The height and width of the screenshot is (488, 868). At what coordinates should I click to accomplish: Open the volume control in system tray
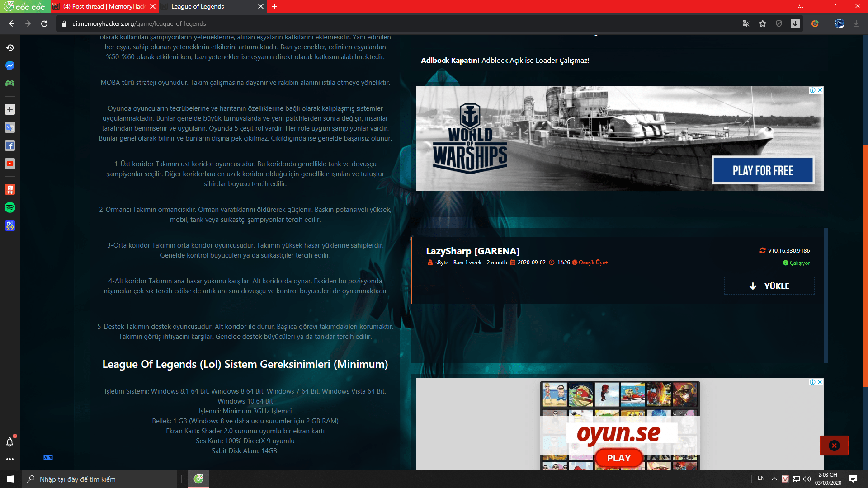tap(807, 479)
